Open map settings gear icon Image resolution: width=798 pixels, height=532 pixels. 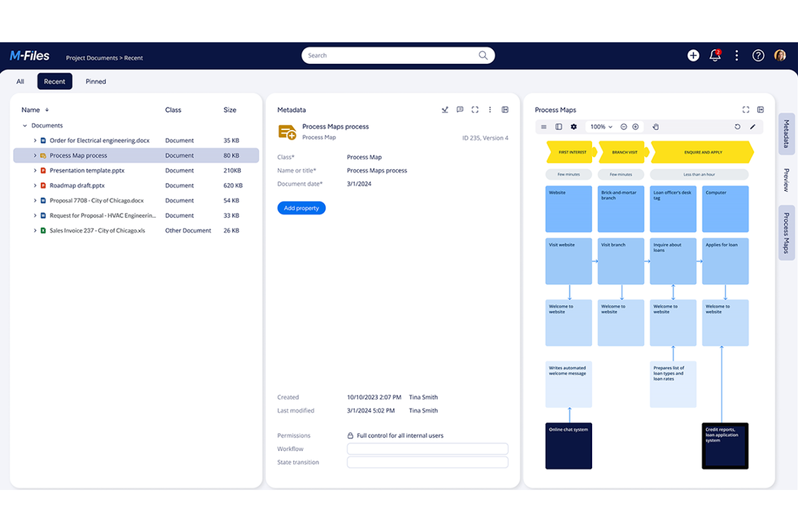tap(574, 127)
